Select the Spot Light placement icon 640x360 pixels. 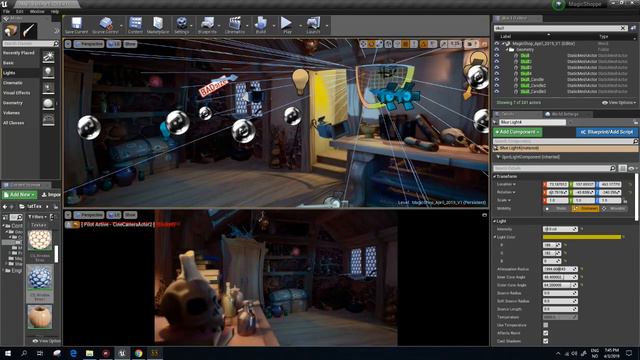point(48,88)
